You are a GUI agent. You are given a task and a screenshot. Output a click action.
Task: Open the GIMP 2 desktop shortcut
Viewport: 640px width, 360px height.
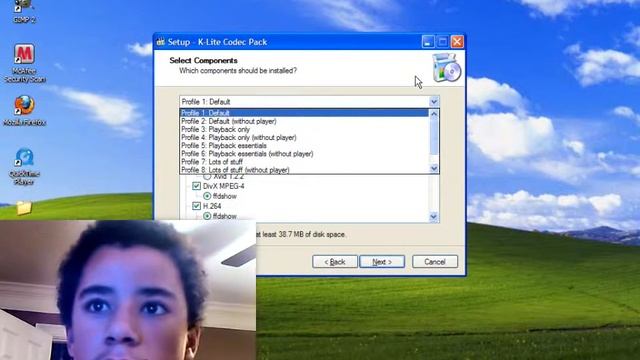[24, 11]
